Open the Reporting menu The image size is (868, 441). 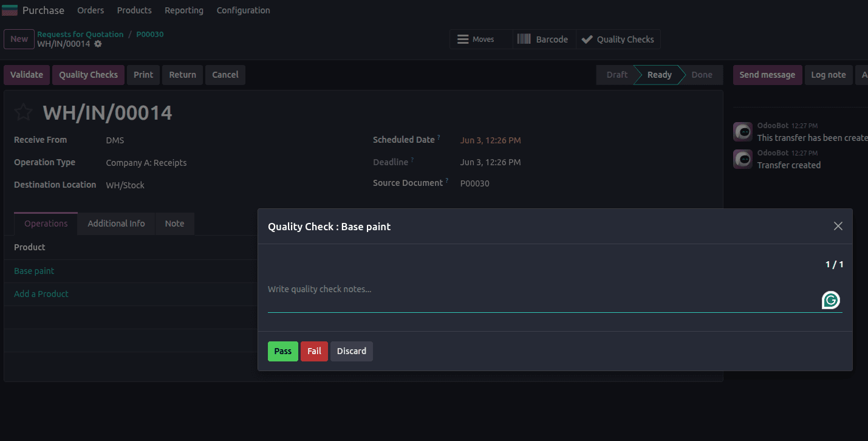click(184, 10)
